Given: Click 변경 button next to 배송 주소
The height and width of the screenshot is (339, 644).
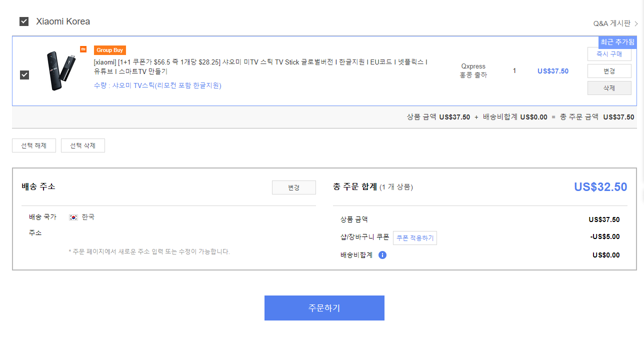Looking at the screenshot, I should tap(294, 187).
